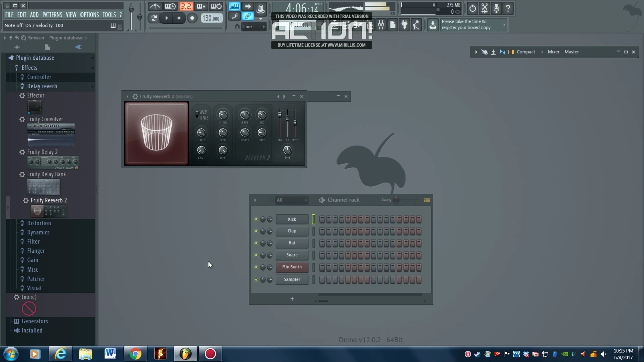
Task: Click the Clap channel button
Action: click(292, 231)
